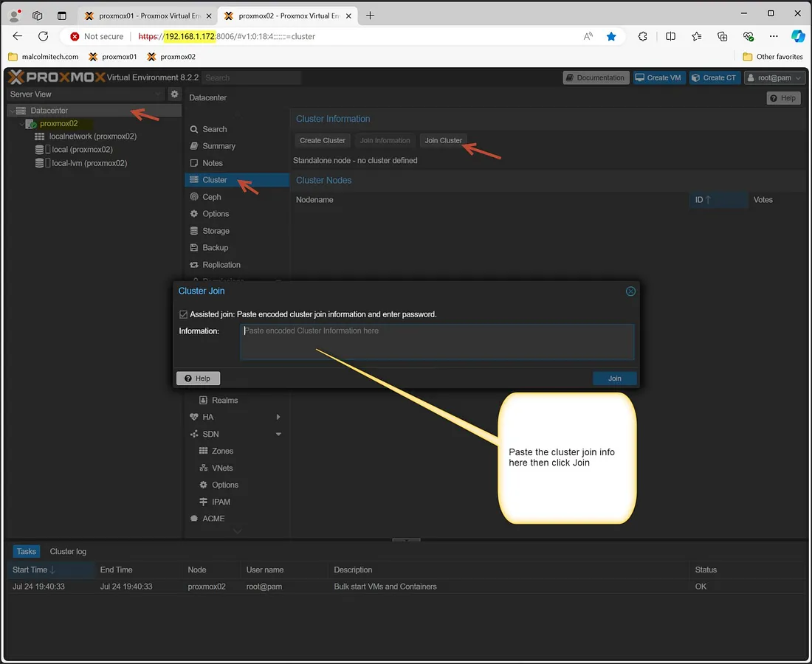This screenshot has height=664, width=812.
Task: Open the ACME panel
Action: pyautogui.click(x=214, y=518)
